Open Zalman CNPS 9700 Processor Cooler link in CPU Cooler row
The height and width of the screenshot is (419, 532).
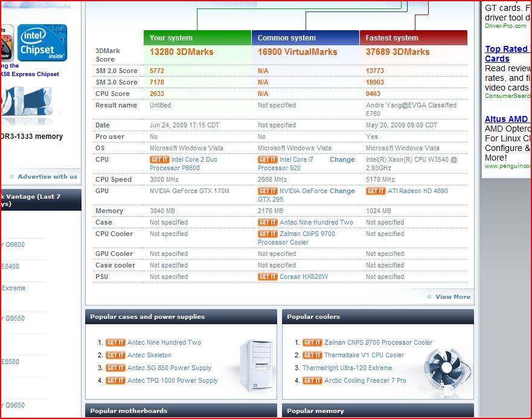[296, 238]
